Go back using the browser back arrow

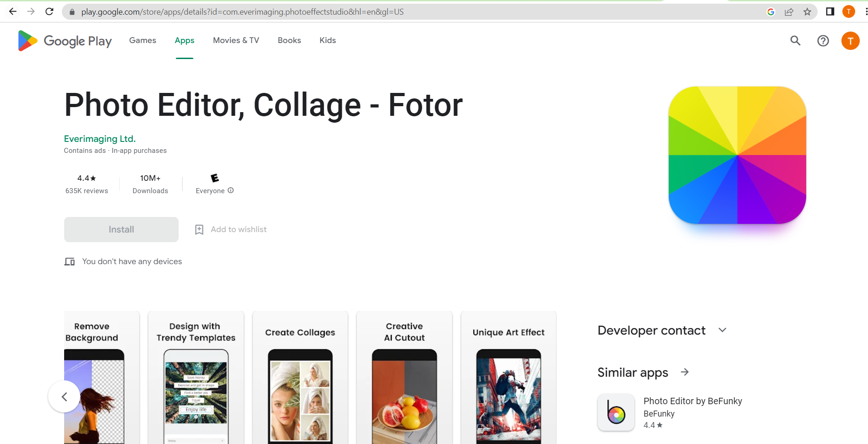13,11
